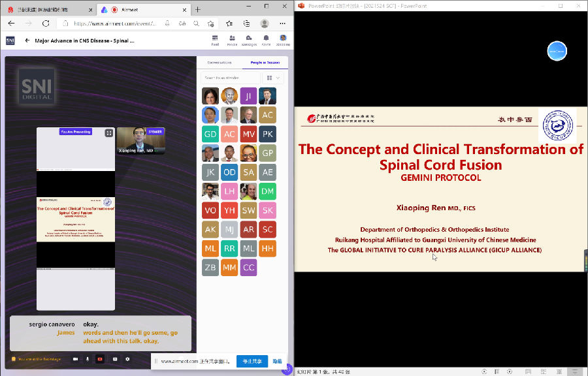
Task: Select the pink LH attendee tile
Action: pos(229,191)
